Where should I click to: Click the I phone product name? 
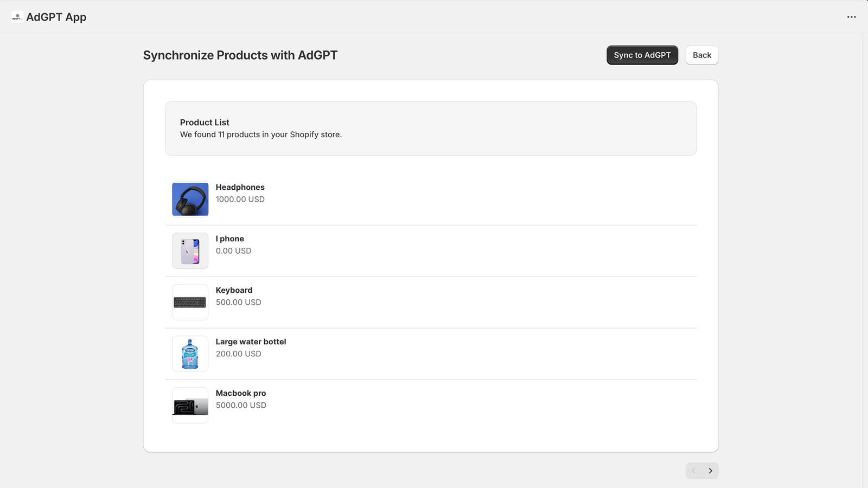(x=230, y=239)
